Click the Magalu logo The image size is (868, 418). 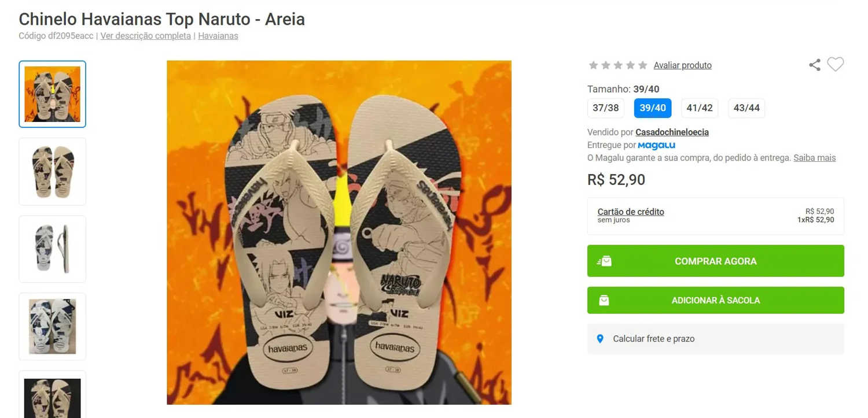[x=656, y=145]
